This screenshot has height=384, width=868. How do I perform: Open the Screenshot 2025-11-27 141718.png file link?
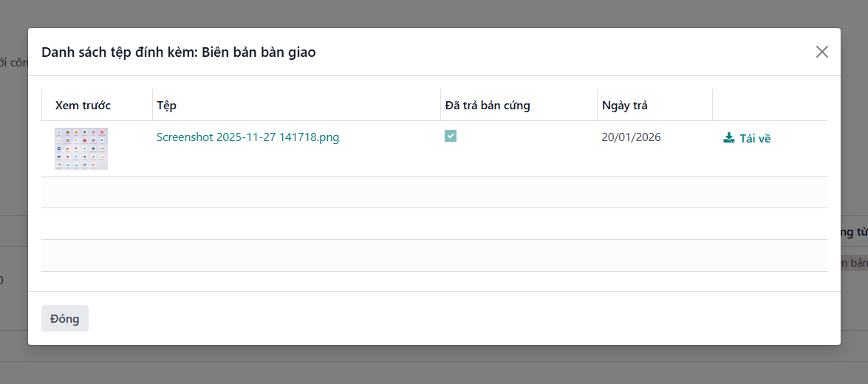[248, 137]
